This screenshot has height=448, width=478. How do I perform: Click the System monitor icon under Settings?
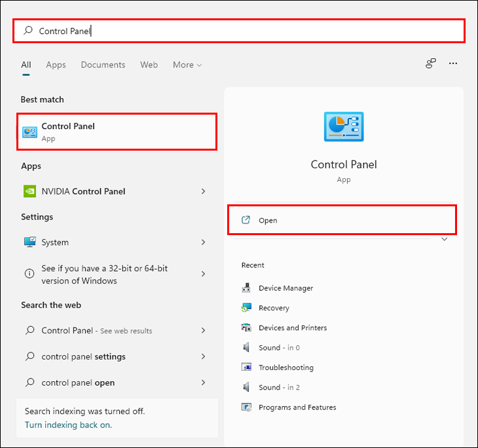(x=29, y=242)
